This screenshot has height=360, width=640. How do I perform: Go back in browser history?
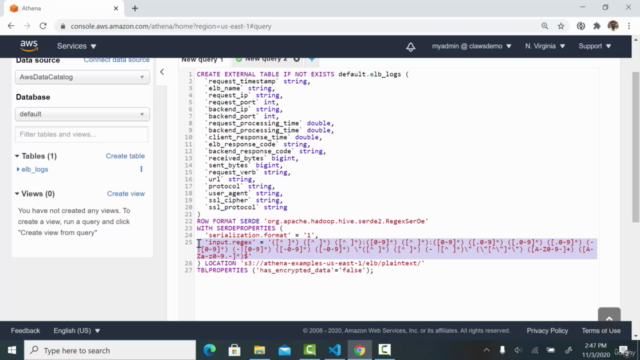11,26
